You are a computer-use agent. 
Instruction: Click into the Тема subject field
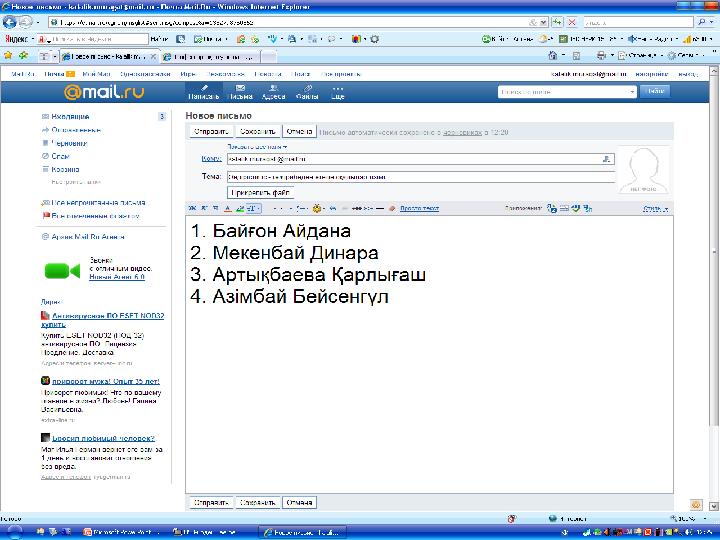click(x=421, y=177)
